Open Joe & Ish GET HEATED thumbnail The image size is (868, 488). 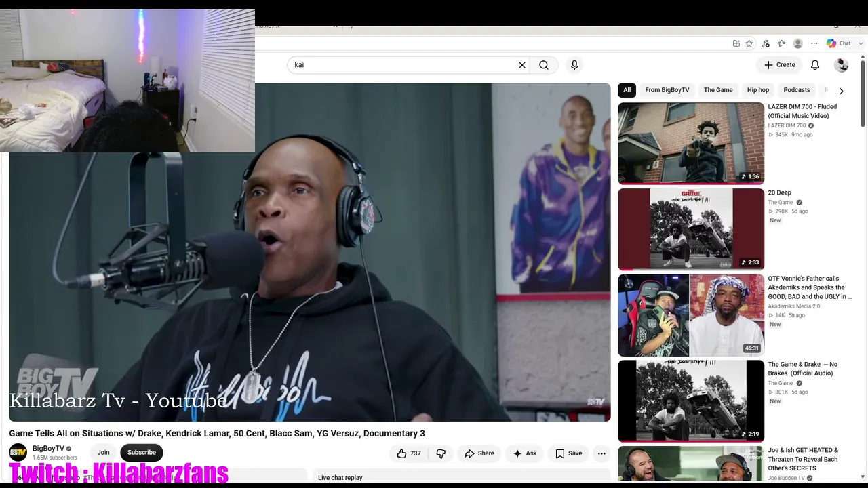691,464
